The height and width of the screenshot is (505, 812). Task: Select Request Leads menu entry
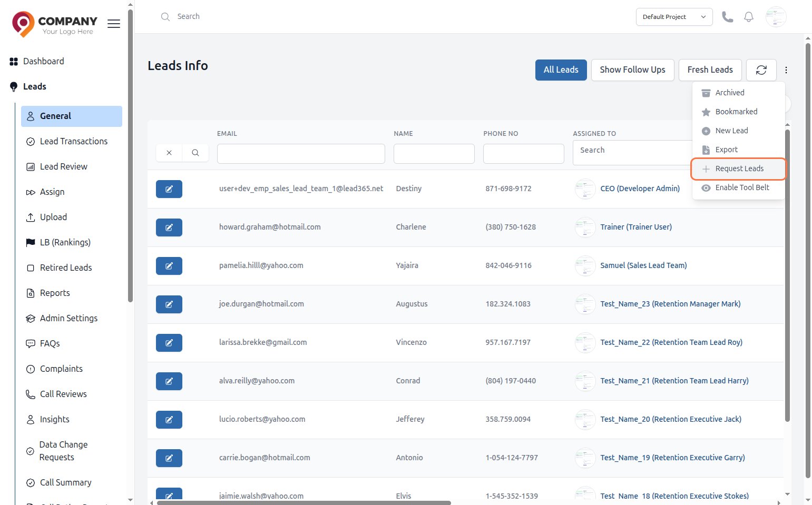738,169
